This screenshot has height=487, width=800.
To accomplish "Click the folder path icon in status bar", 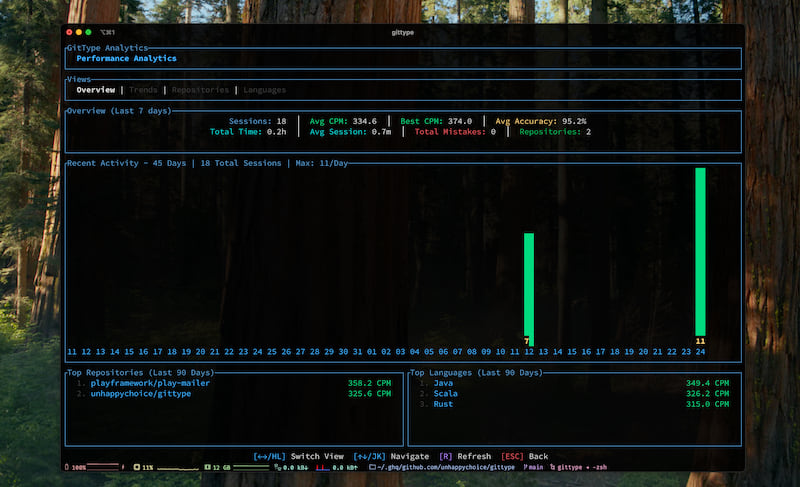I will coord(372,467).
